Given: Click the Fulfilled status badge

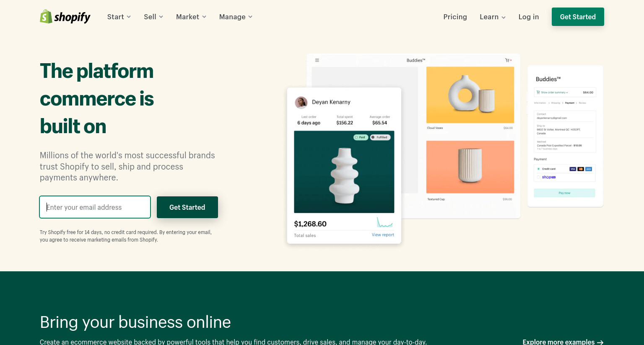Looking at the screenshot, I should point(380,137).
